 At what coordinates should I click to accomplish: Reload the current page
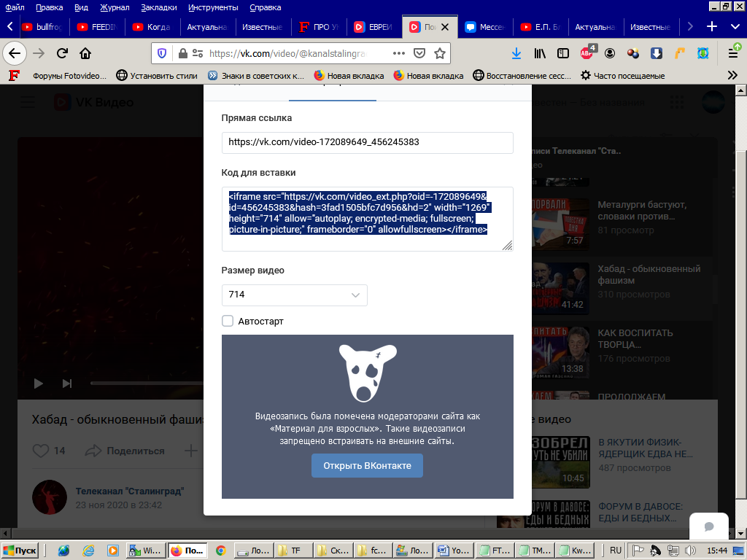62,53
